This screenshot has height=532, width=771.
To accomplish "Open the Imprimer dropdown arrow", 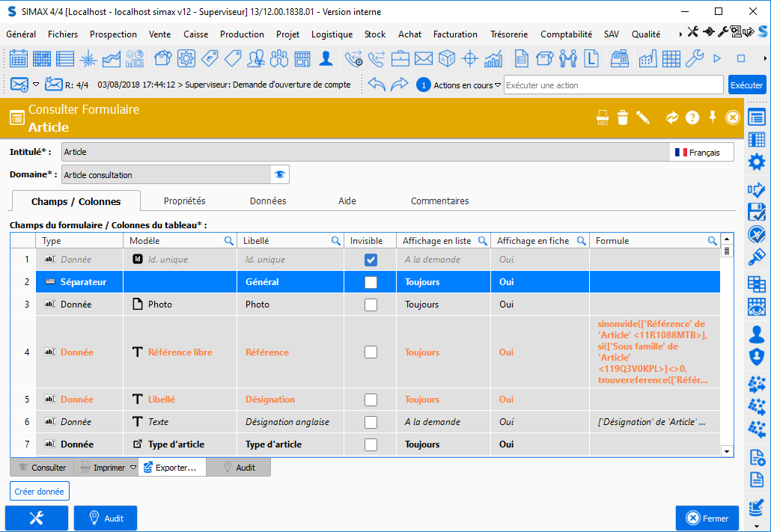I will click(x=133, y=468).
